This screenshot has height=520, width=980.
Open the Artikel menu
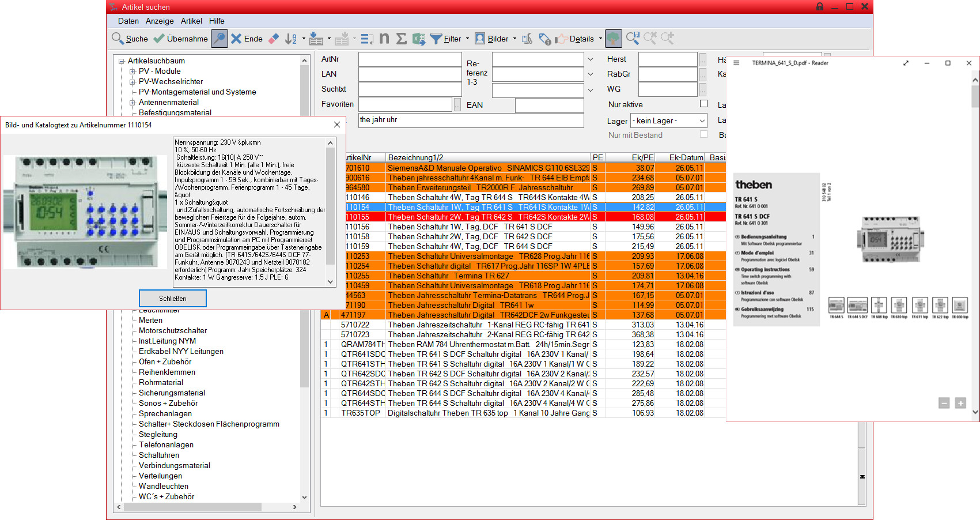pos(191,21)
